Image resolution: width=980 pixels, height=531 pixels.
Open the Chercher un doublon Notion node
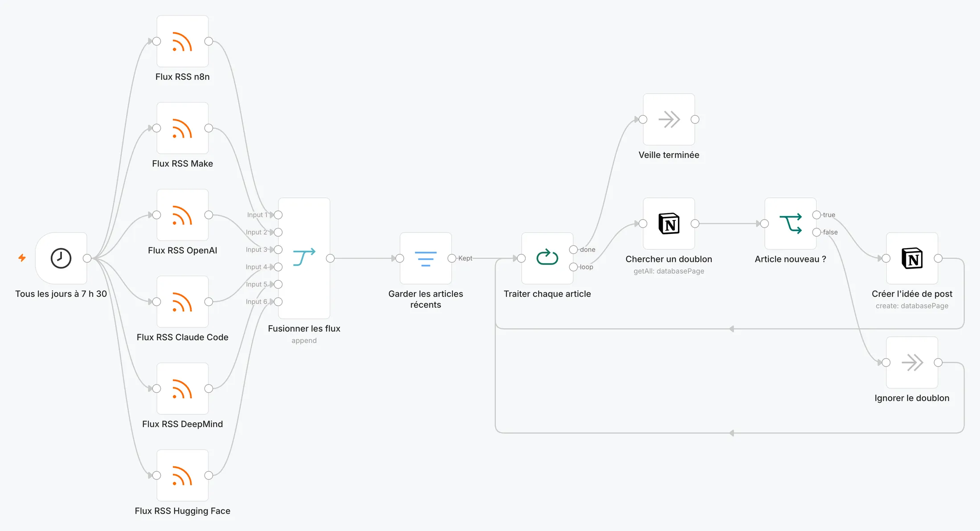click(x=669, y=224)
